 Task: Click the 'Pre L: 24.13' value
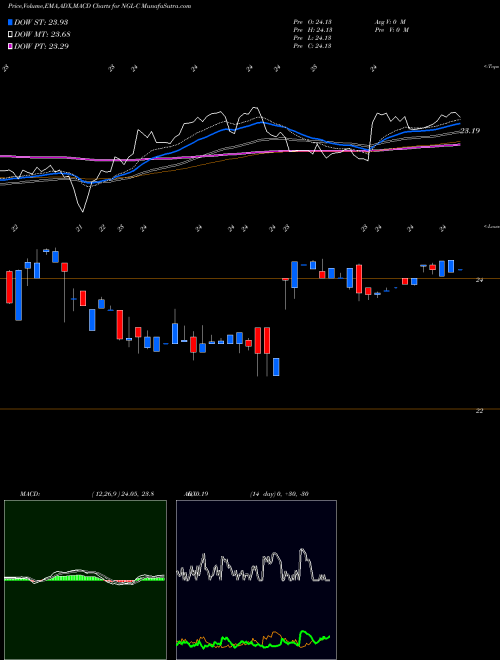pyautogui.click(x=312, y=38)
